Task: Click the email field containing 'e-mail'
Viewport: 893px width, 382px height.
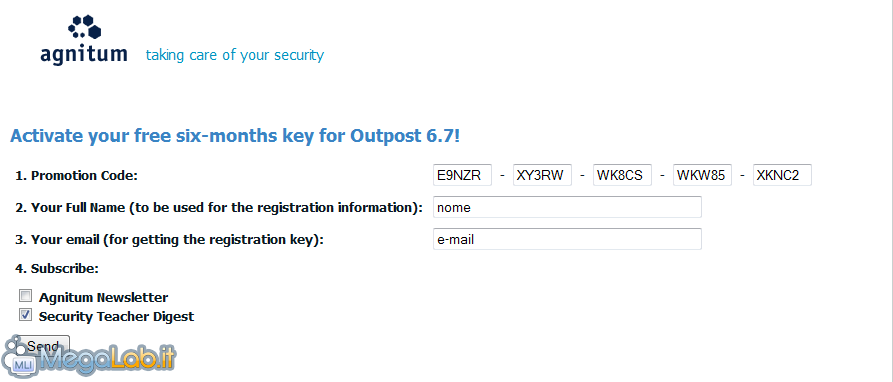Action: (x=567, y=239)
